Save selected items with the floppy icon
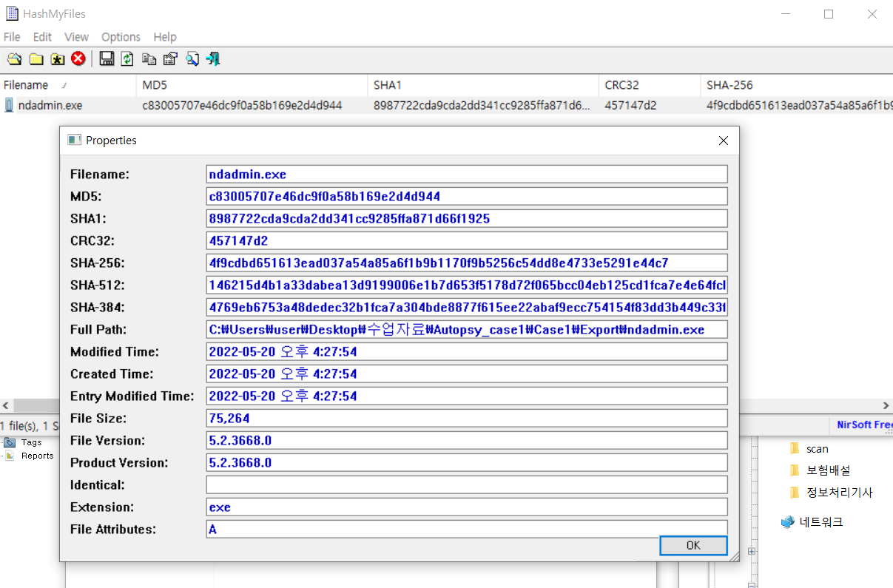This screenshot has width=893, height=588. (107, 59)
